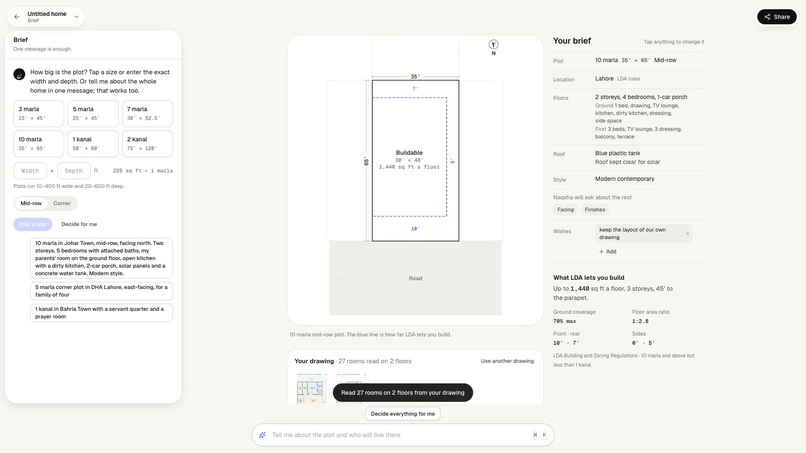Screen dimensions: 806x453
Task: Add a new wish with + Add
Action: click(608, 251)
